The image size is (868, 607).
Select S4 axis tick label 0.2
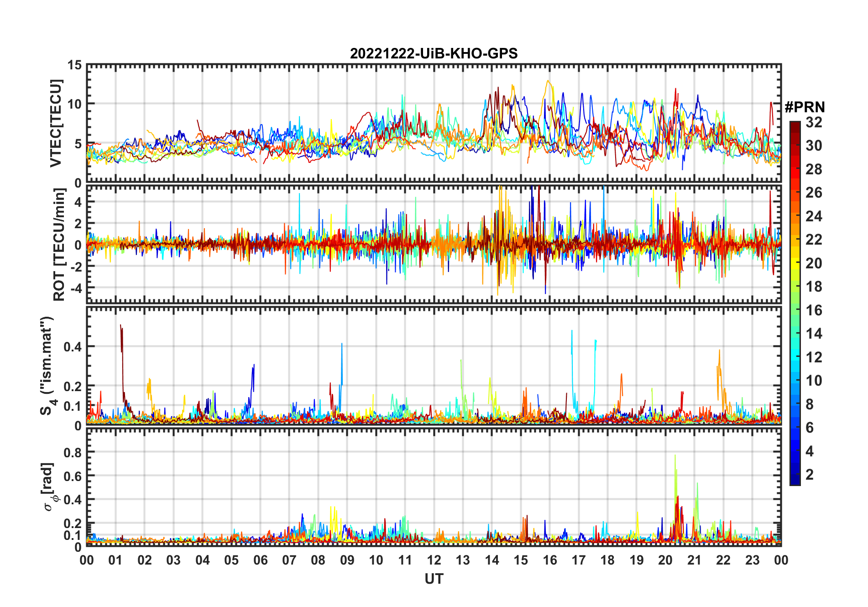coord(73,386)
